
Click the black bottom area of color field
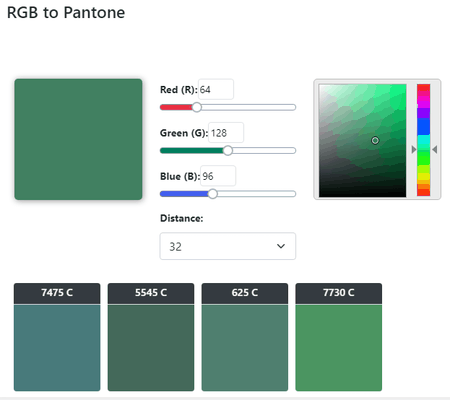(363, 191)
